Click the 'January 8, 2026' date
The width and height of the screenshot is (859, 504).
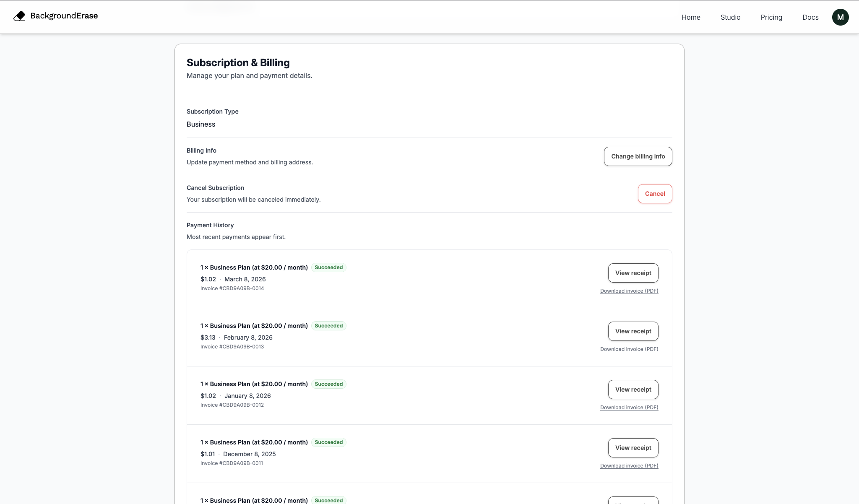pos(247,396)
